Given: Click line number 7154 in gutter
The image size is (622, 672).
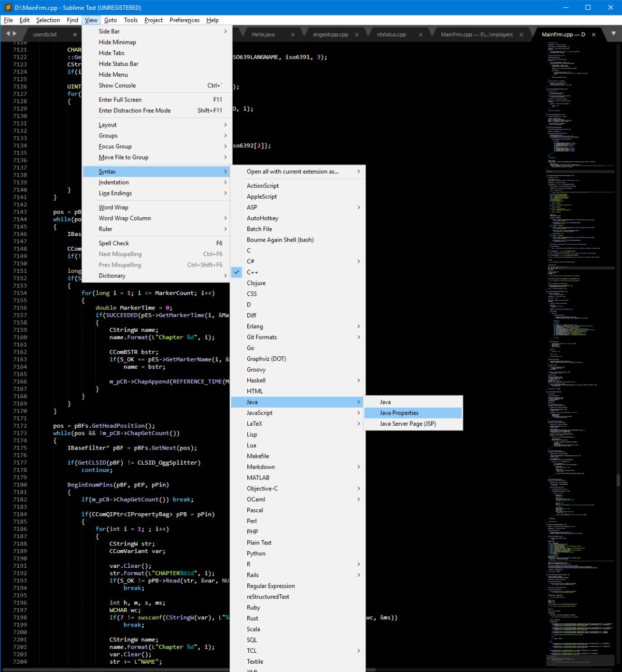Looking at the screenshot, I should click(x=20, y=293).
